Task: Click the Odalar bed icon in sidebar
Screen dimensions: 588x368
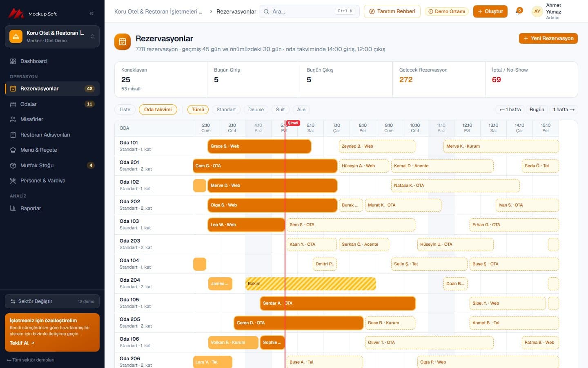Action: point(13,104)
